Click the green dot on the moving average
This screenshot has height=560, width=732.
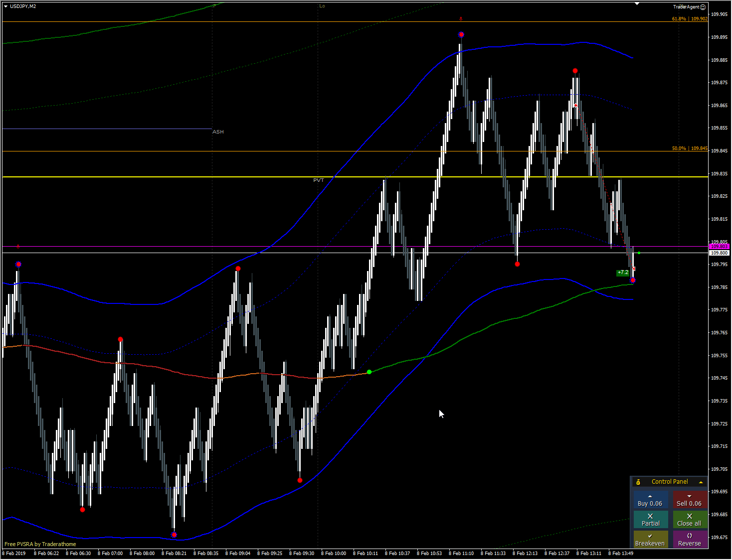(369, 372)
